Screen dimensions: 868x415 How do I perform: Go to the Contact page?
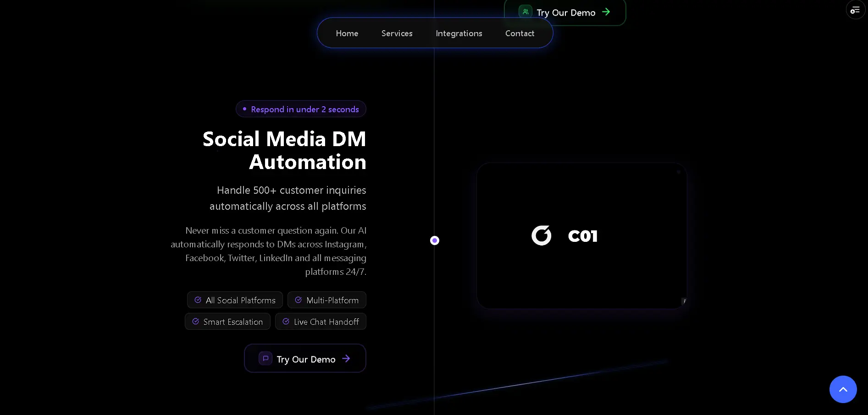point(520,33)
